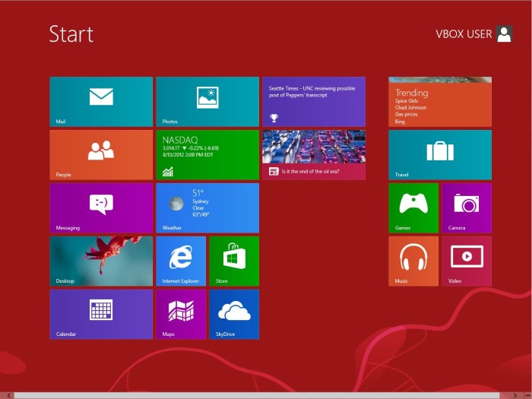Viewport: 532px width, 399px height.
Task: Open the Mail tile
Action: coord(101,102)
